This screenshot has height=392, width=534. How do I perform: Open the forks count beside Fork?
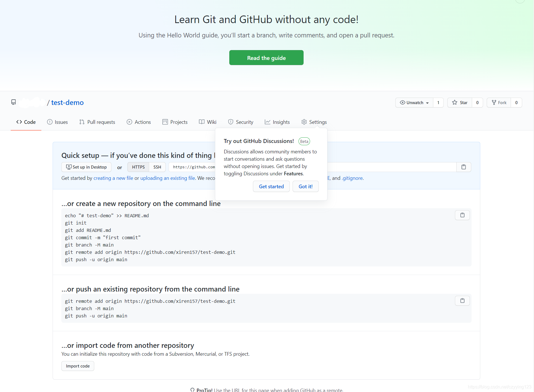click(x=517, y=102)
